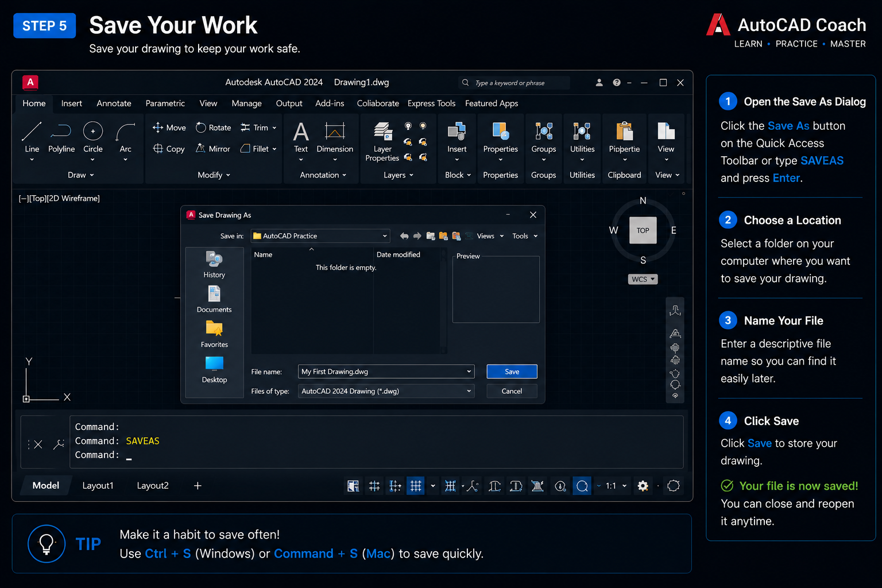This screenshot has height=588, width=882.
Task: Toggle the highlighted blue circle status bar button
Action: [582, 486]
